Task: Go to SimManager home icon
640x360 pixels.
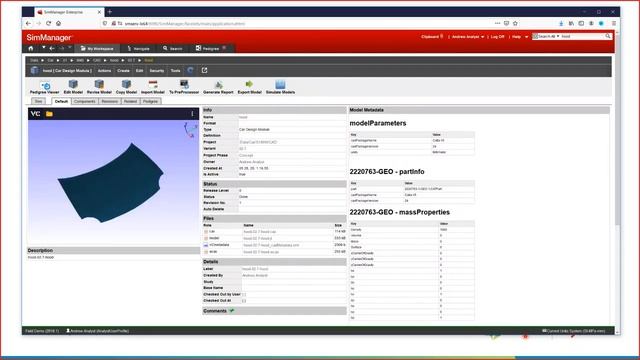Action: 31,48
